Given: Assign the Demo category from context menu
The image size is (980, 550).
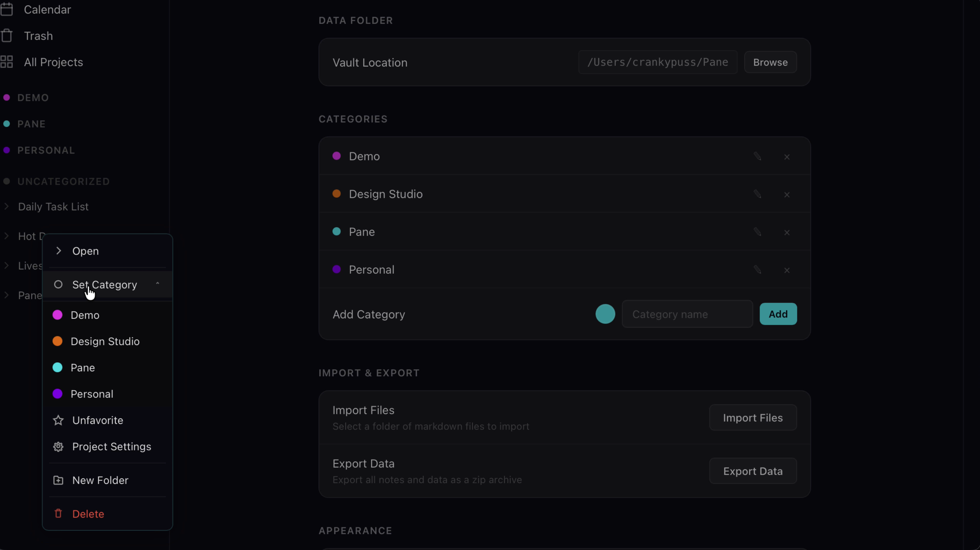Looking at the screenshot, I should [107, 315].
